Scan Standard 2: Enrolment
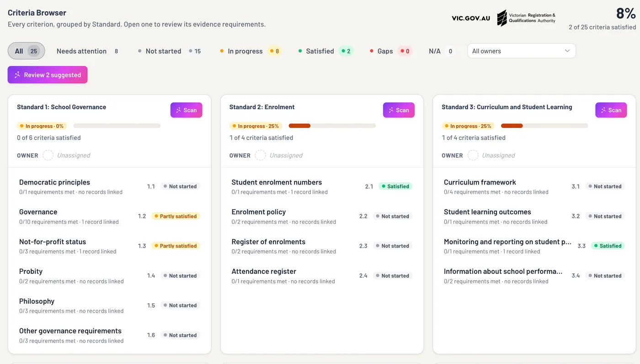 [x=399, y=110]
